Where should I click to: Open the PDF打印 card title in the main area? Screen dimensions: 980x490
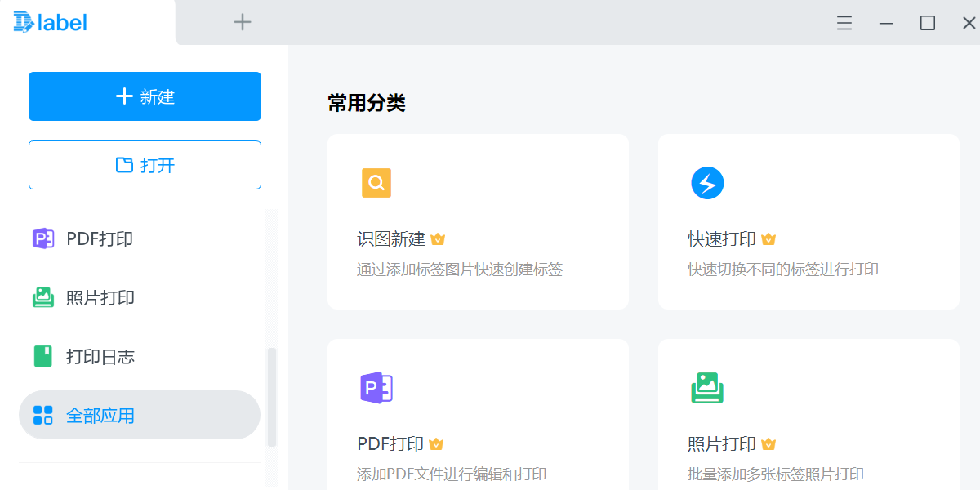390,444
